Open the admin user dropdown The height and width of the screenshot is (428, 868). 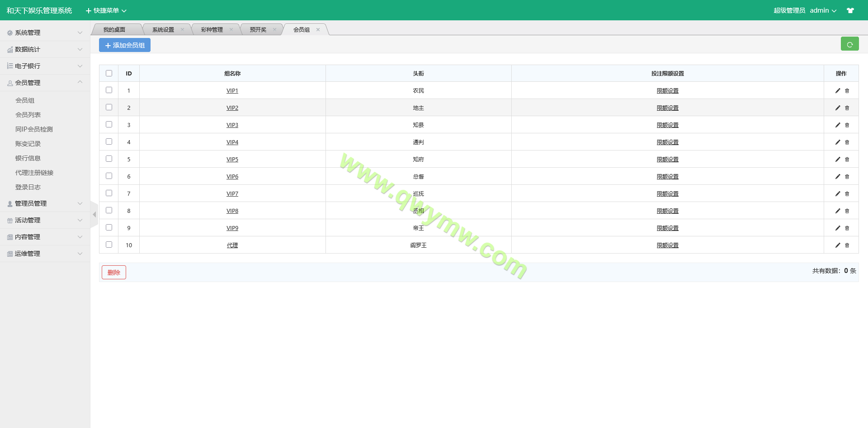pyautogui.click(x=823, y=10)
